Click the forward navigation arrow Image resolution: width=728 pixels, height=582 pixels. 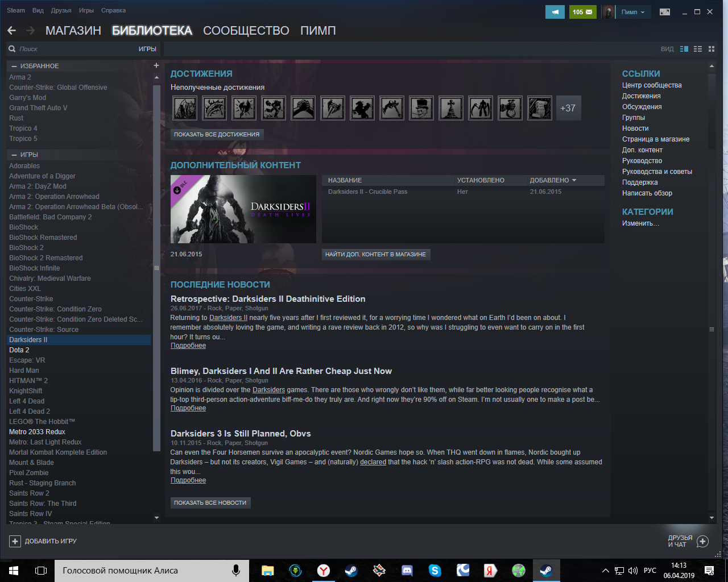(x=31, y=31)
